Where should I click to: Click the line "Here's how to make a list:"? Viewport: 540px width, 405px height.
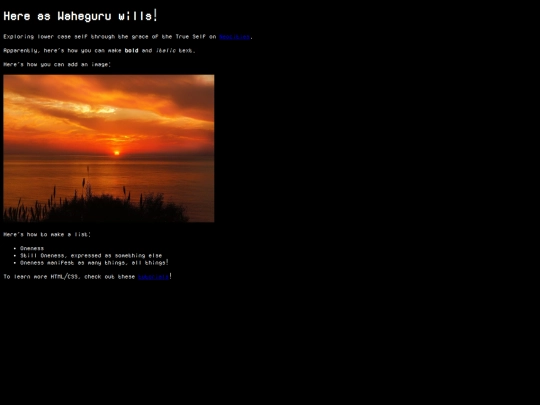[x=47, y=235]
